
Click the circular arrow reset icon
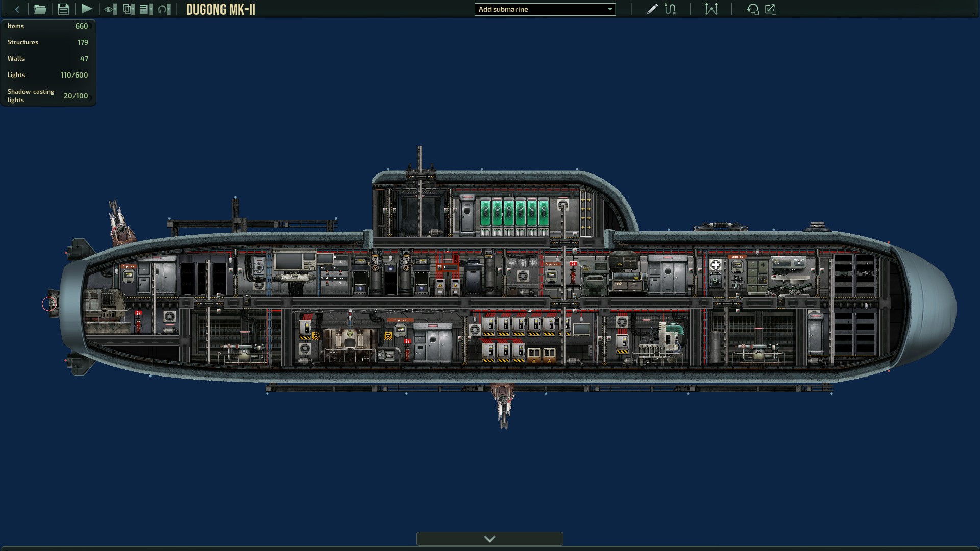click(753, 9)
